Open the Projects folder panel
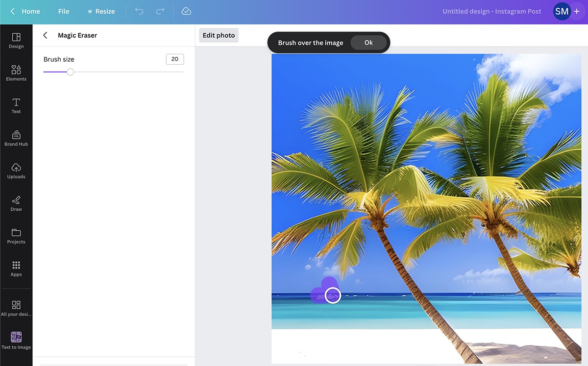 (x=16, y=236)
